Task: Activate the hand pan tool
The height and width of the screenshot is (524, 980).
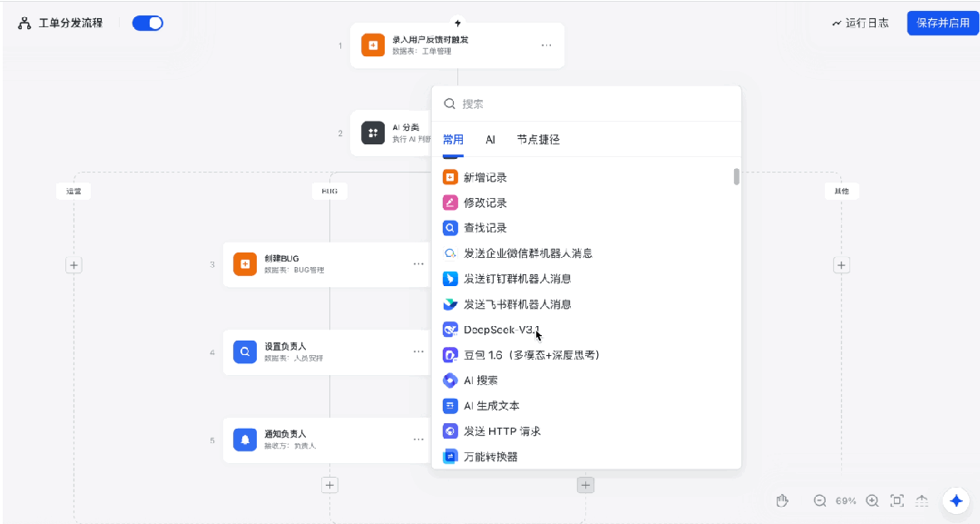Action: pos(782,500)
